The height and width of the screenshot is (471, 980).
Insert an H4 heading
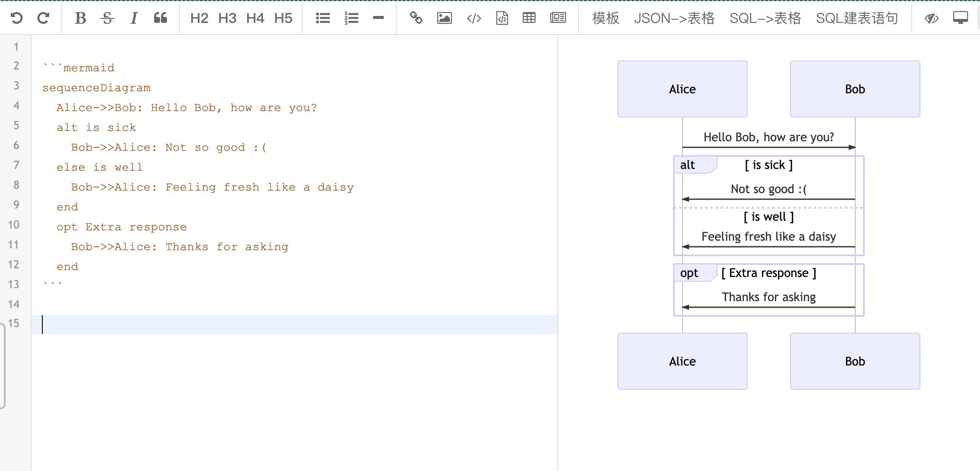click(x=255, y=18)
